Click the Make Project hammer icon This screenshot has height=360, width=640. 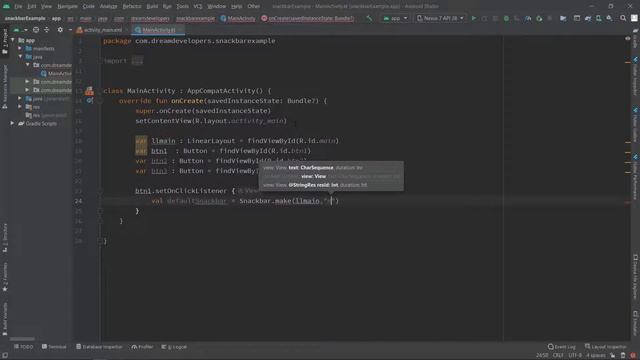369,18
